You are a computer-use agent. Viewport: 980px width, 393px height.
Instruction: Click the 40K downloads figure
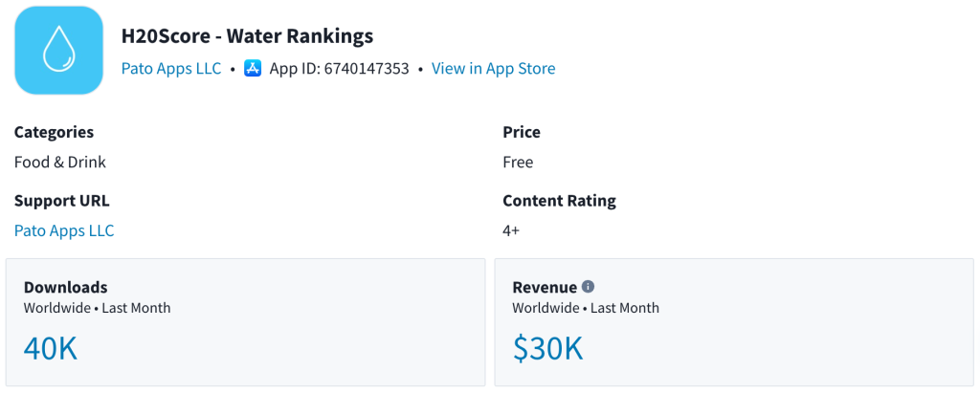click(x=50, y=348)
